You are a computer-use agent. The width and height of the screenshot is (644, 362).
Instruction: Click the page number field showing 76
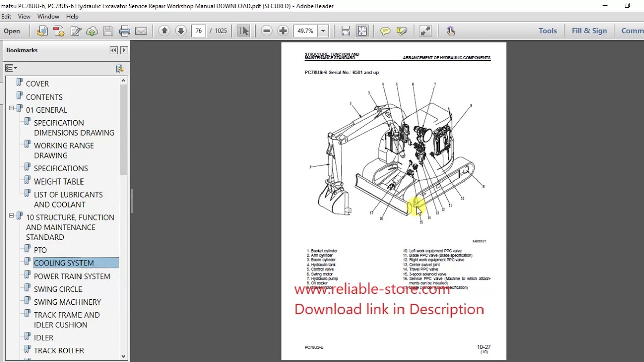(x=199, y=31)
